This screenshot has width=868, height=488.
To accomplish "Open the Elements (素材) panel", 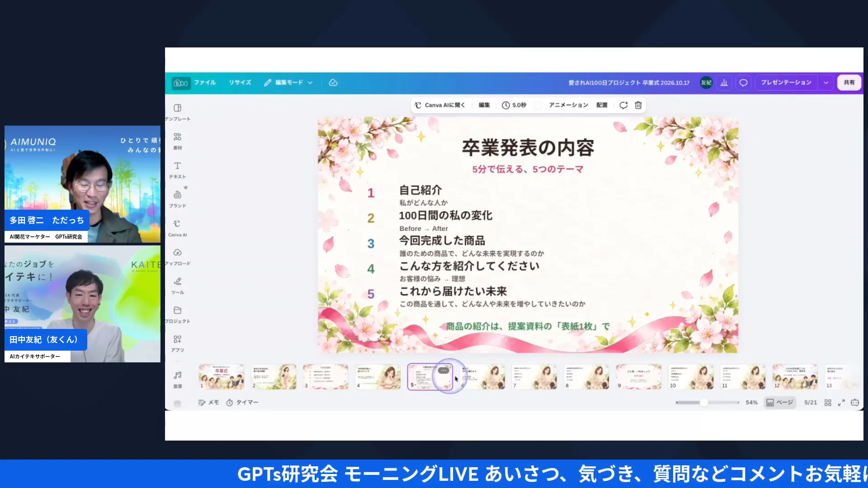I will (x=177, y=141).
